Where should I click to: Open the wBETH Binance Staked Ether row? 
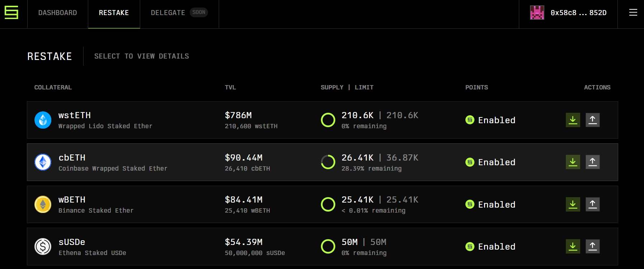pos(96,204)
